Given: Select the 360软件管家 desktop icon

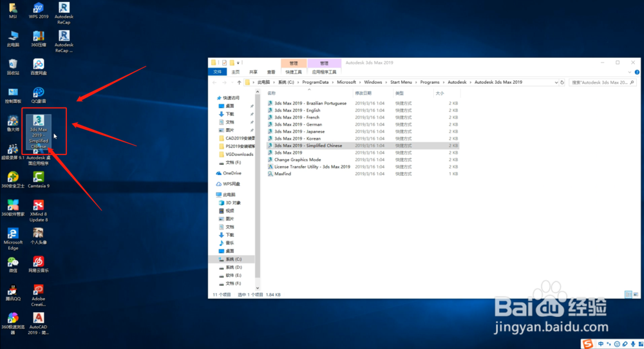Looking at the screenshot, I should (x=13, y=208).
